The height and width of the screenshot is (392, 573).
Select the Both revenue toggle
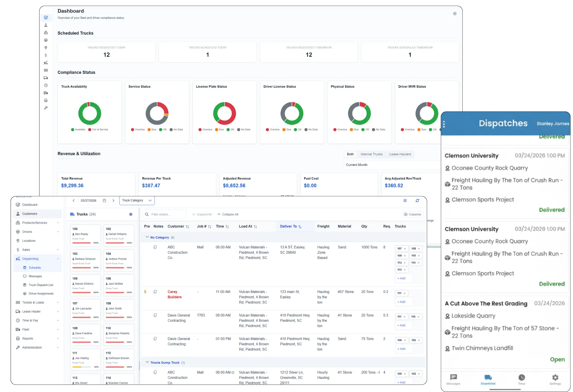click(x=350, y=154)
